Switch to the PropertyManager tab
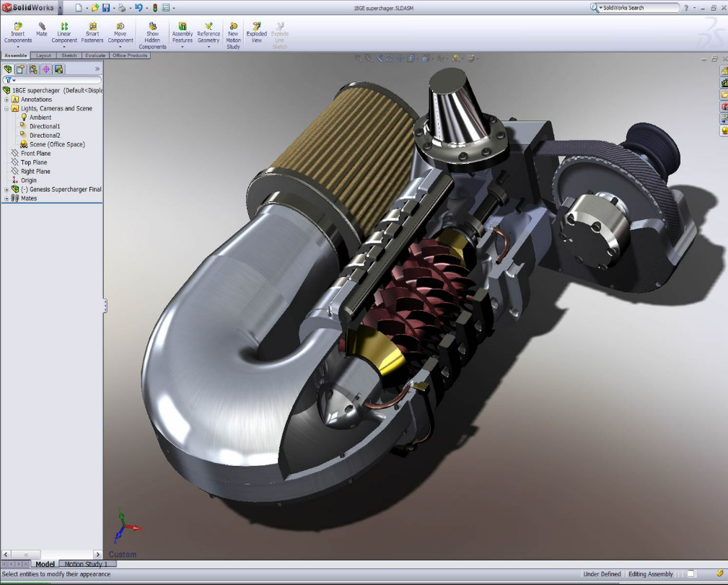The height and width of the screenshot is (585, 728). click(x=20, y=69)
